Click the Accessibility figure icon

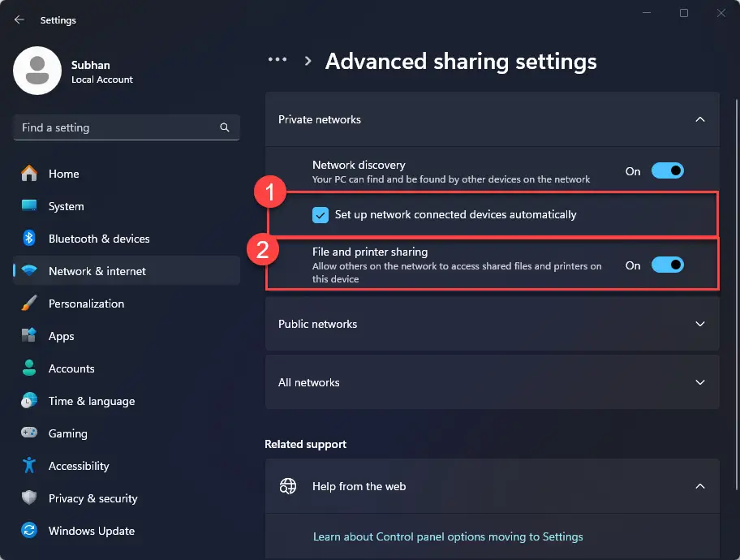coord(29,466)
